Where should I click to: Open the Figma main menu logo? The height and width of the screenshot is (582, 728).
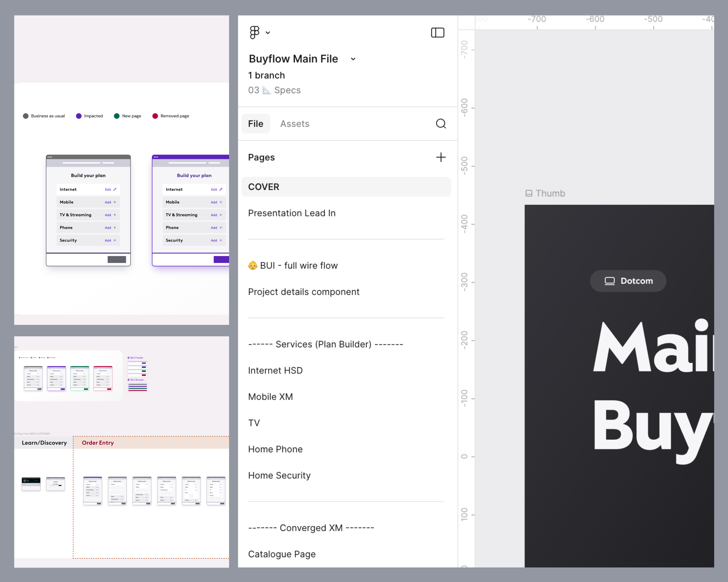pos(254,32)
